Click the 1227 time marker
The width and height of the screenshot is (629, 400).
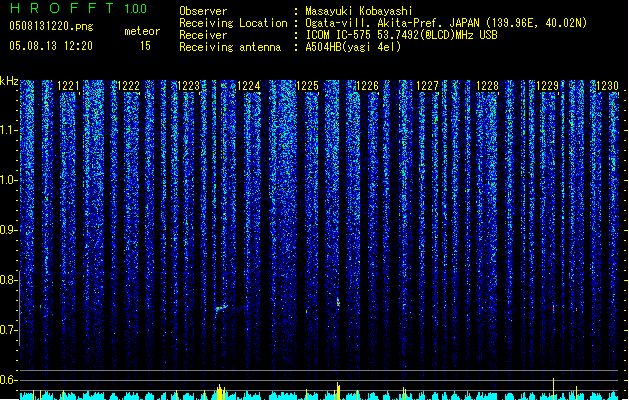(427, 86)
